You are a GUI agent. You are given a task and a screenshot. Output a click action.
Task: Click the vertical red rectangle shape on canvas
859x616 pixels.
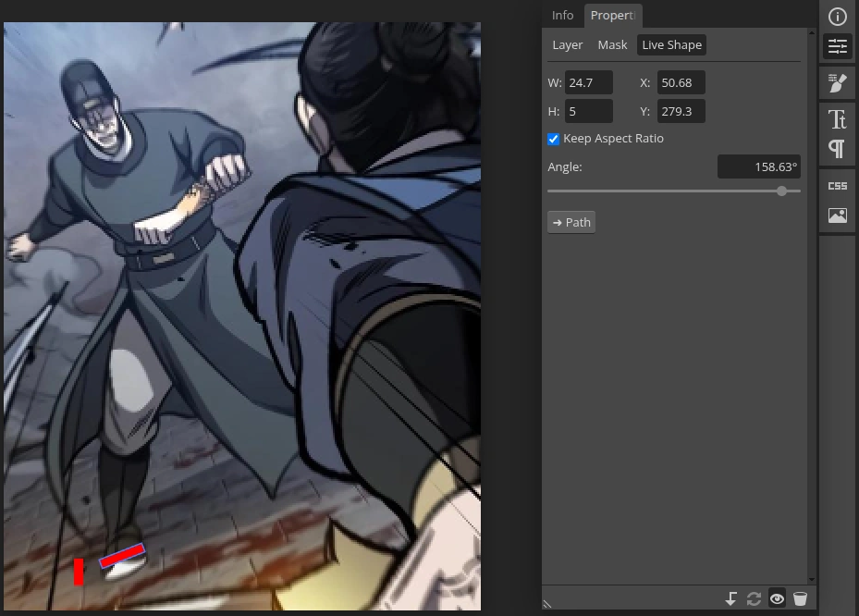tap(79, 572)
